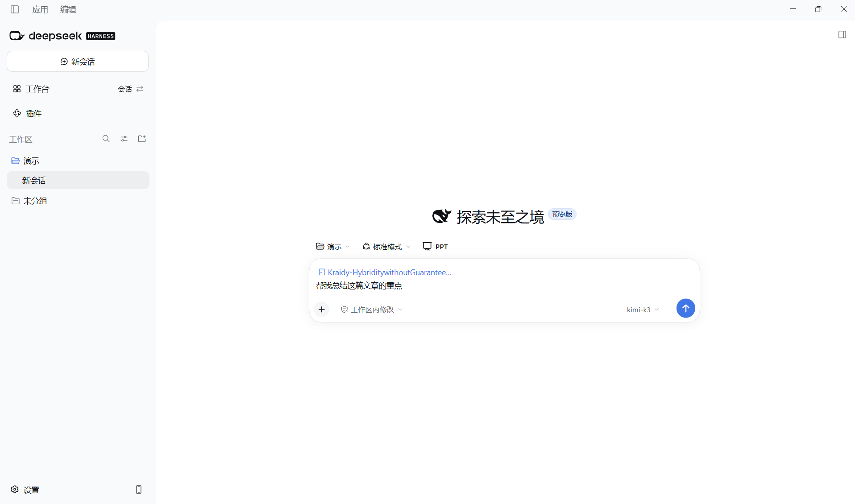Screen dimensions: 855x504
Task: Send the message with arrow button
Action: click(x=686, y=308)
